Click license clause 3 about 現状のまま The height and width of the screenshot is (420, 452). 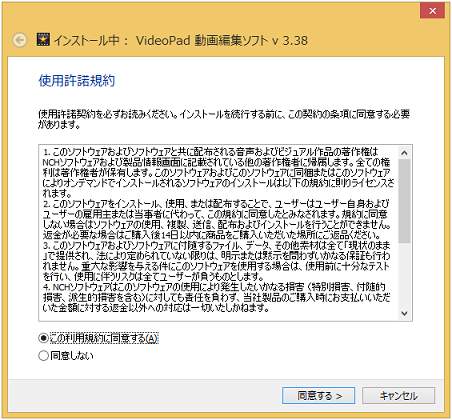click(x=217, y=261)
